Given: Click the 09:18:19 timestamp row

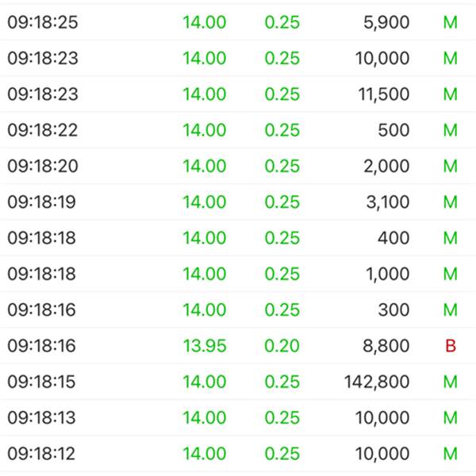Looking at the screenshot, I should (238, 202).
